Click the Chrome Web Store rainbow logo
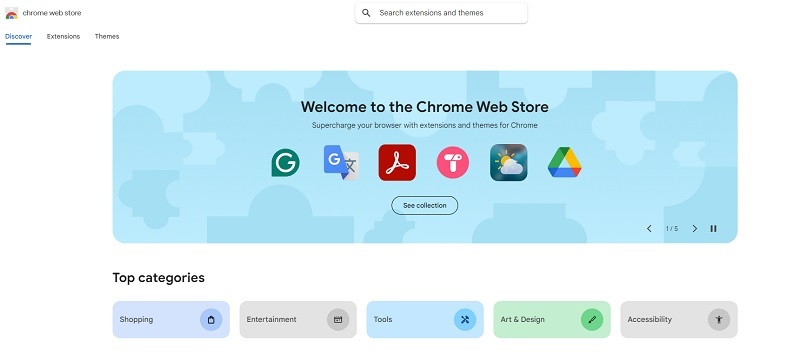 click(11, 13)
